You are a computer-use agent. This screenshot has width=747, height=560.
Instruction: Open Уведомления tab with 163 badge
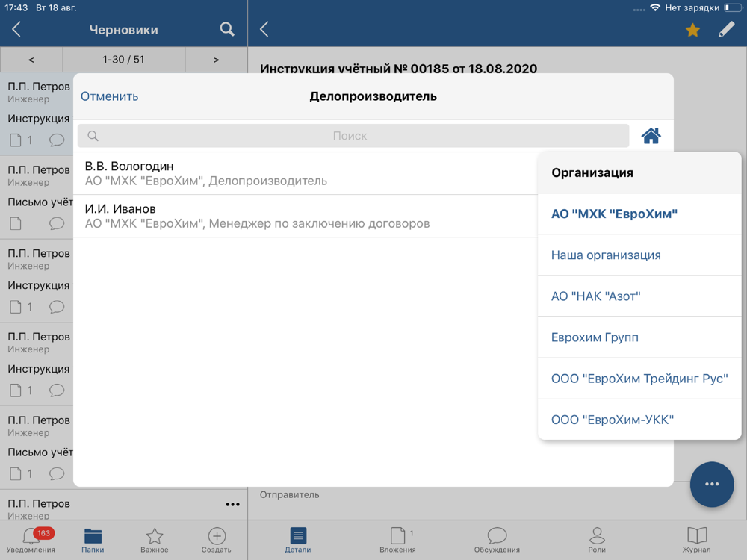coord(31,541)
